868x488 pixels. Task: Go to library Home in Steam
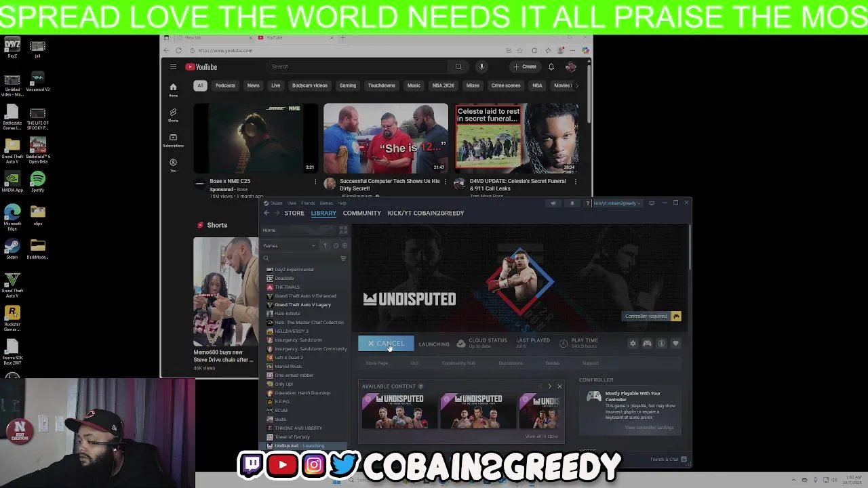point(269,230)
